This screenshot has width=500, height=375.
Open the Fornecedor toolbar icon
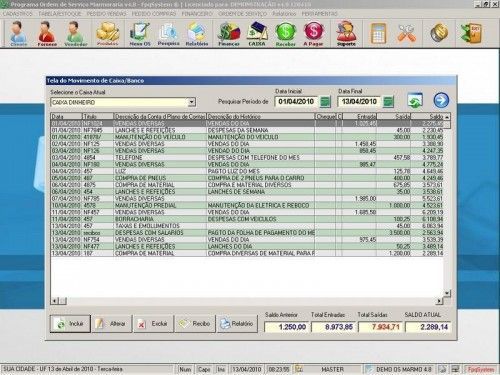pos(47,33)
